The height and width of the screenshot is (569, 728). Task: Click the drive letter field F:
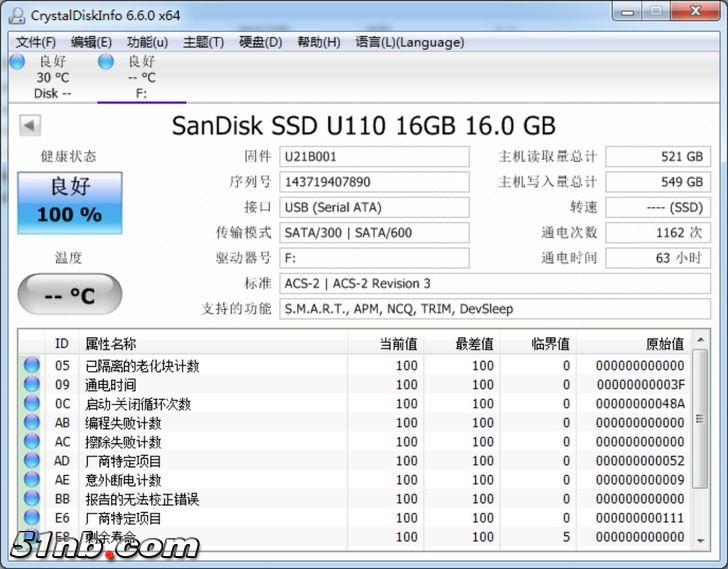[x=374, y=258]
